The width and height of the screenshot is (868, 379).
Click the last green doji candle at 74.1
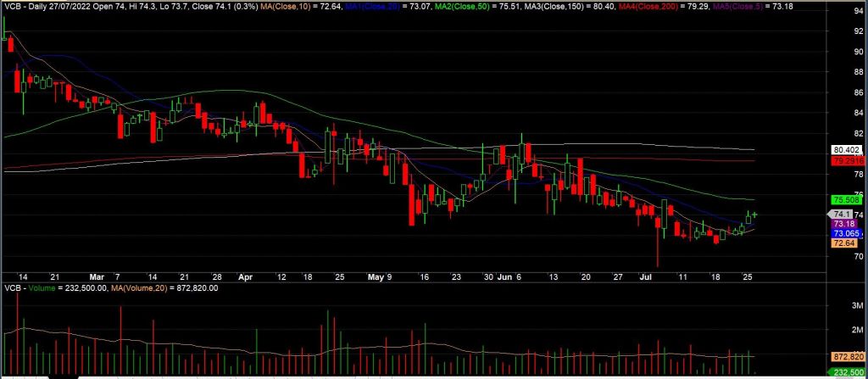754,215
